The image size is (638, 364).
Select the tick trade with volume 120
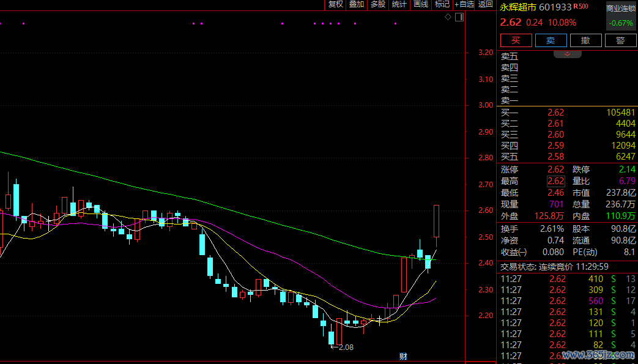pyautogui.click(x=596, y=323)
